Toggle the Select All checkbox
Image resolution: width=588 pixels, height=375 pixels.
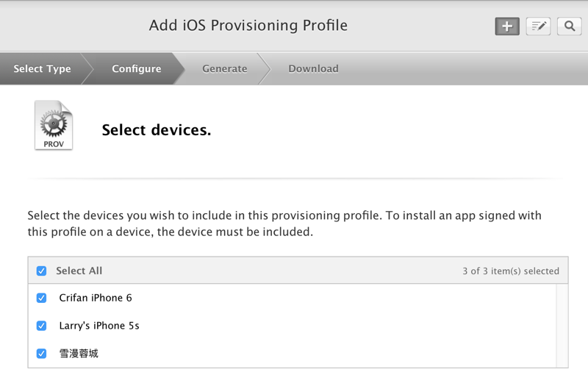(42, 271)
